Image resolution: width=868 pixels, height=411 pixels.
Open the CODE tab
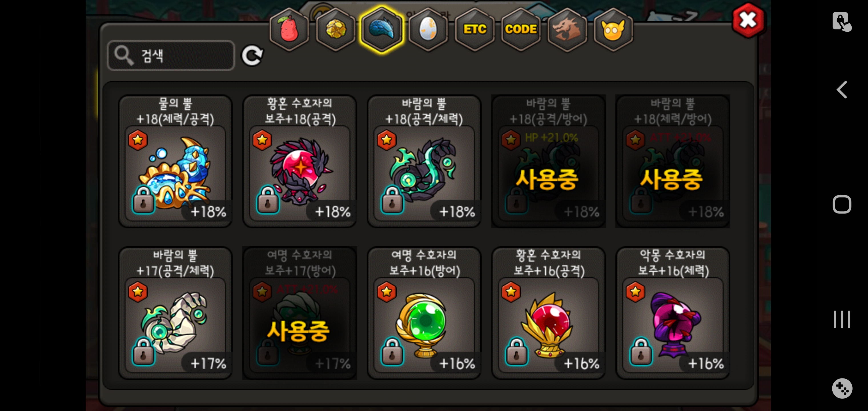point(521,30)
